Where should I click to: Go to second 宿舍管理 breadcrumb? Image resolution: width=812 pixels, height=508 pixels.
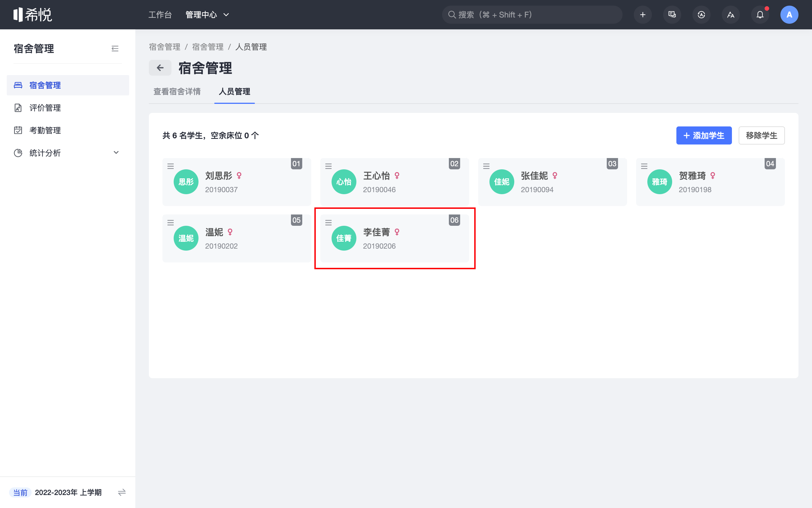point(208,47)
